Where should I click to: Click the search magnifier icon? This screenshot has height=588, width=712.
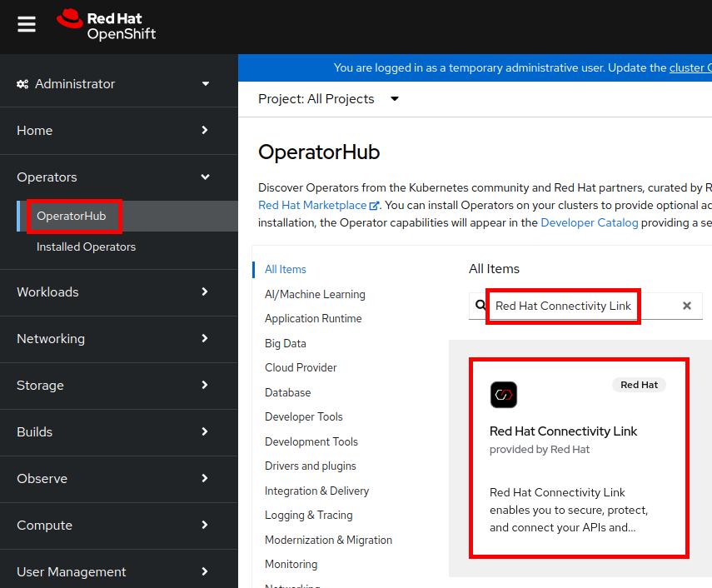480,305
